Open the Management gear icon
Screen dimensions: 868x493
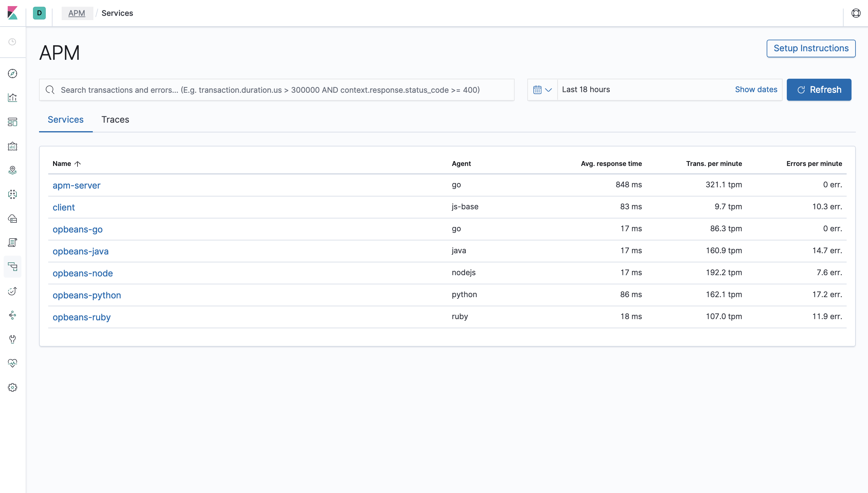tap(13, 387)
